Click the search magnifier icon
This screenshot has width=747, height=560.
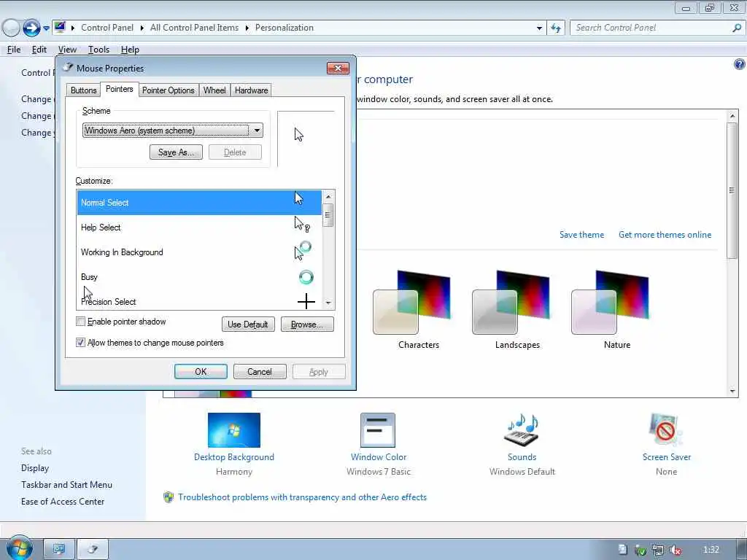click(737, 28)
